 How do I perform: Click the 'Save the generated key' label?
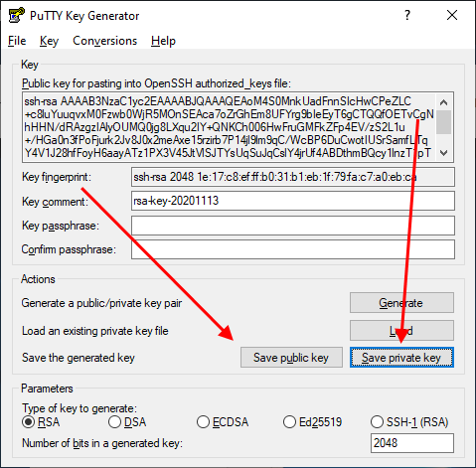[x=79, y=358]
